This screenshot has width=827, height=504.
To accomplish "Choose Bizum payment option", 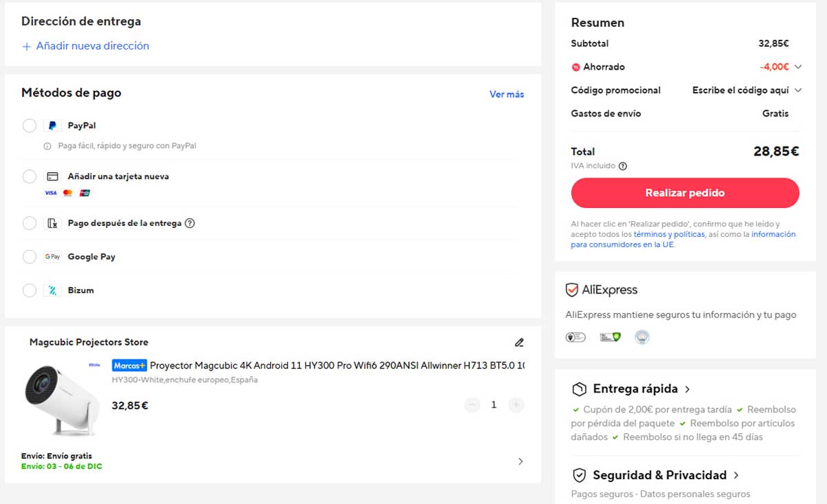I will tap(30, 291).
